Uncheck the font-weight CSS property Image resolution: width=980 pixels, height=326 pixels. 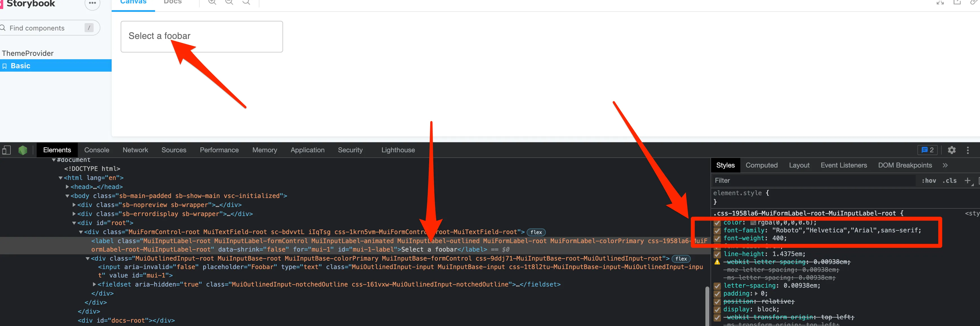(x=717, y=239)
